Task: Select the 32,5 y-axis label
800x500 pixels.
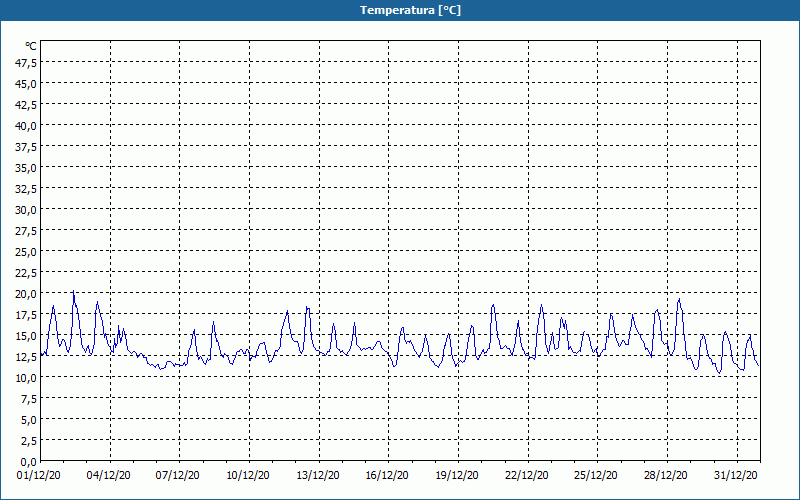Action: coord(27,189)
